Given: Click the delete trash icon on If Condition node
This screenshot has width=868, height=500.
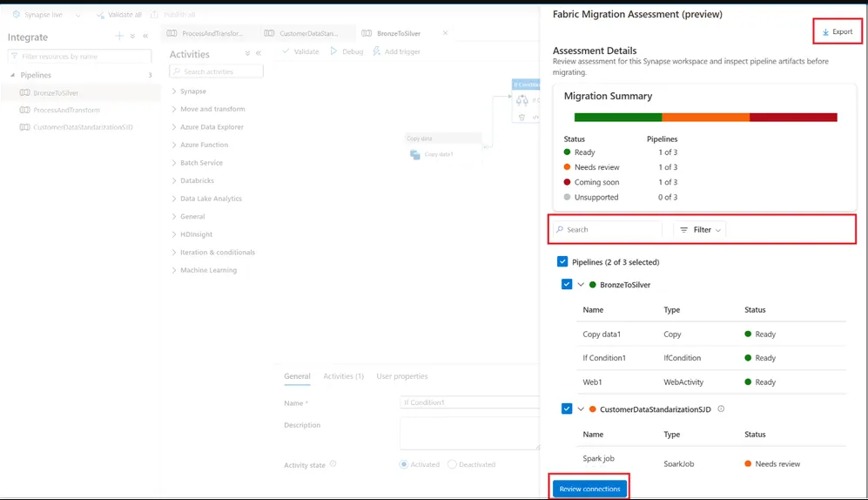Looking at the screenshot, I should coord(521,117).
